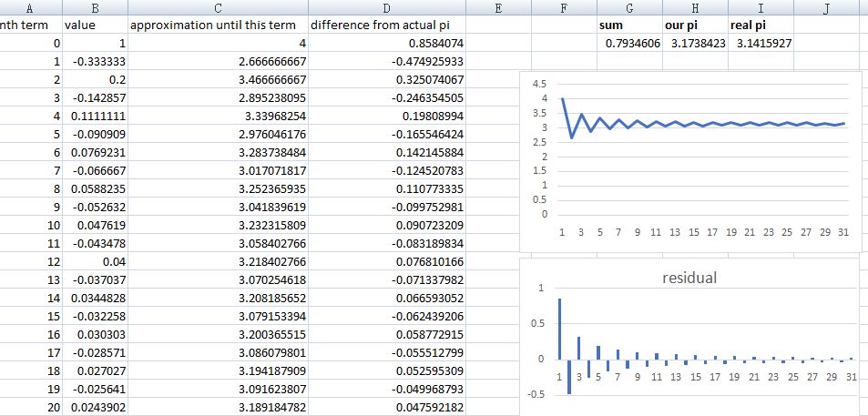Viewport: 868px width, 416px height.
Task: Click the cell with value 3.1738423
Action: click(695, 43)
